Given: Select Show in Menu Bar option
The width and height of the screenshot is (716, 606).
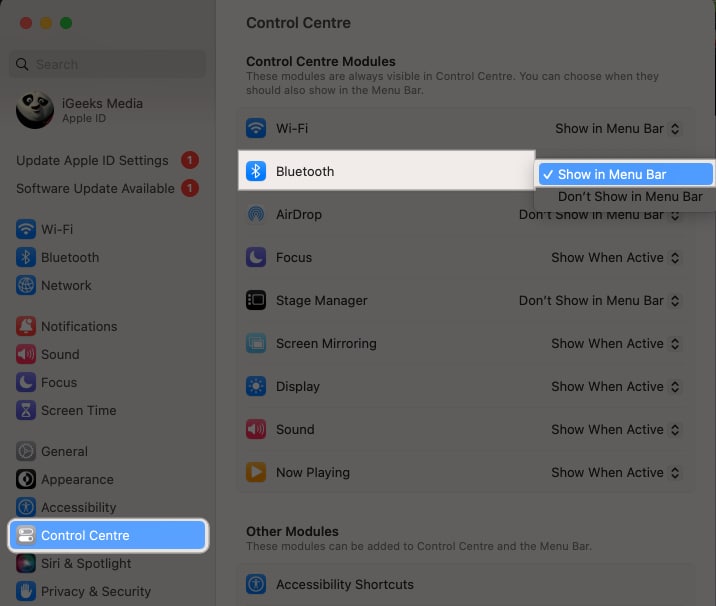Looking at the screenshot, I should [625, 174].
